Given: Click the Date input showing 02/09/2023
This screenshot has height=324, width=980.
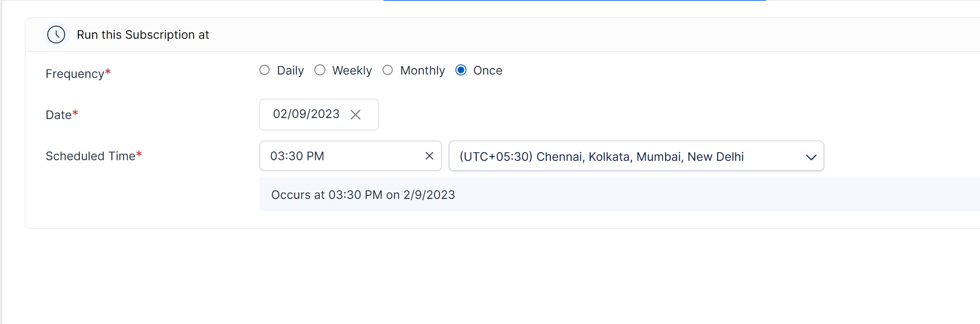Looking at the screenshot, I should coord(306,114).
